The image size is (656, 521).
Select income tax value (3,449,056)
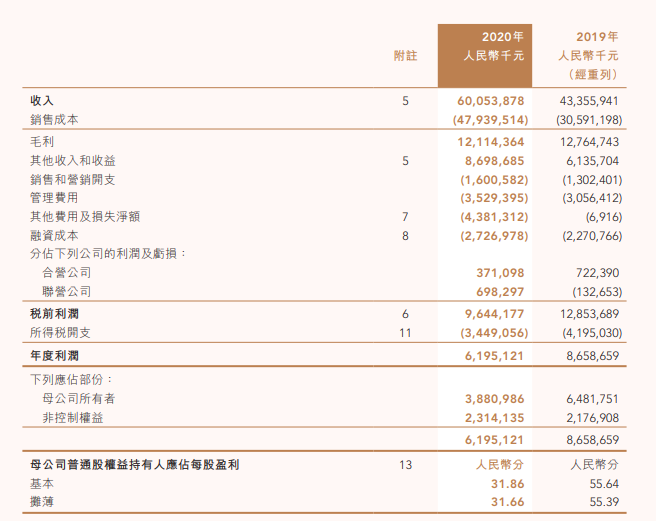[x=494, y=333]
